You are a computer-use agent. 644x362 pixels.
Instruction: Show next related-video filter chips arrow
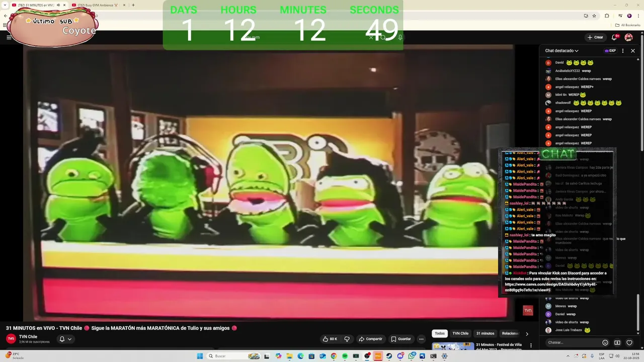pos(527,333)
